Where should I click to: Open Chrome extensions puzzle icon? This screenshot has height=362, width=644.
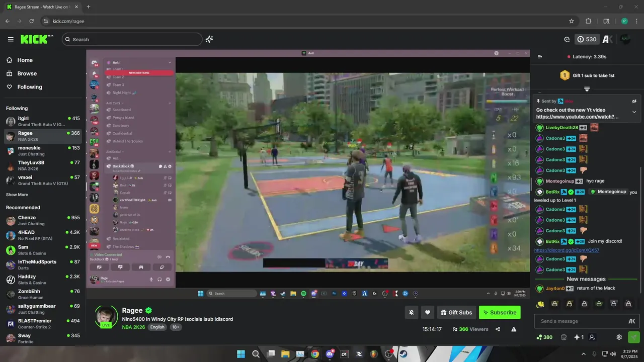point(589,21)
